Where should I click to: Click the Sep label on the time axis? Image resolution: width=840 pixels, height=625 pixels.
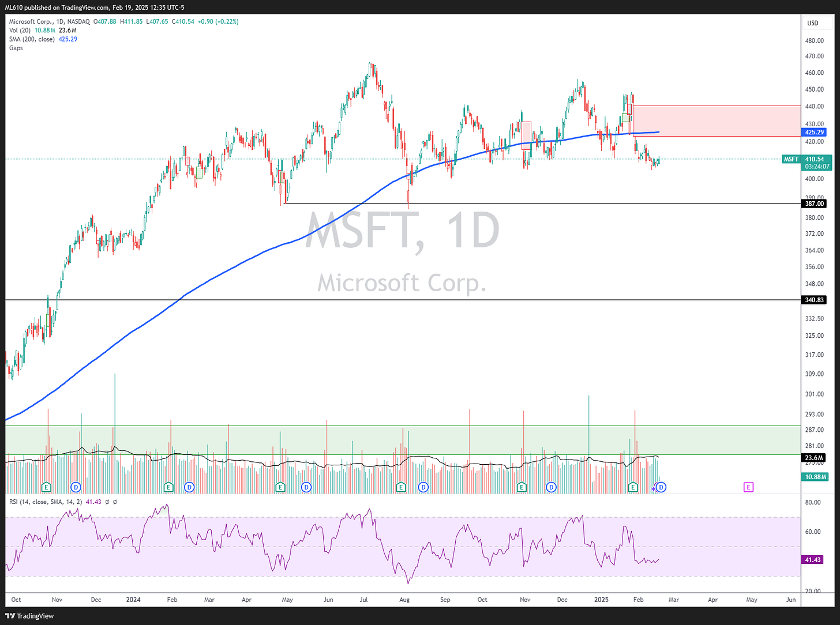(445, 600)
